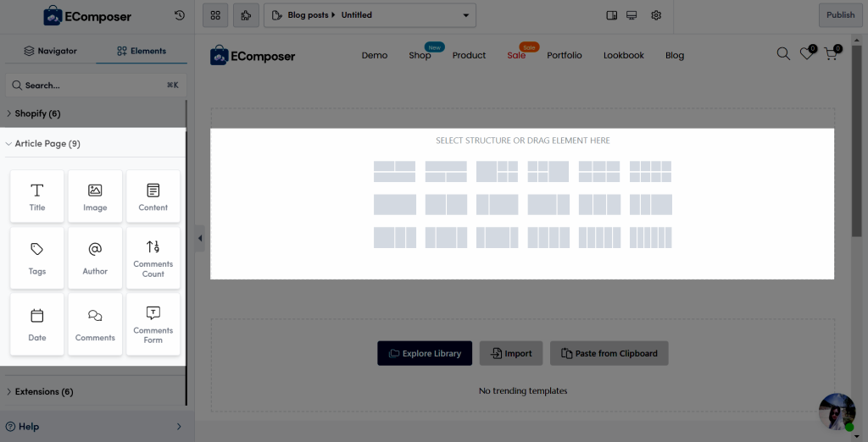The image size is (868, 442).
Task: Choose the six equal columns structure
Action: (x=650, y=238)
